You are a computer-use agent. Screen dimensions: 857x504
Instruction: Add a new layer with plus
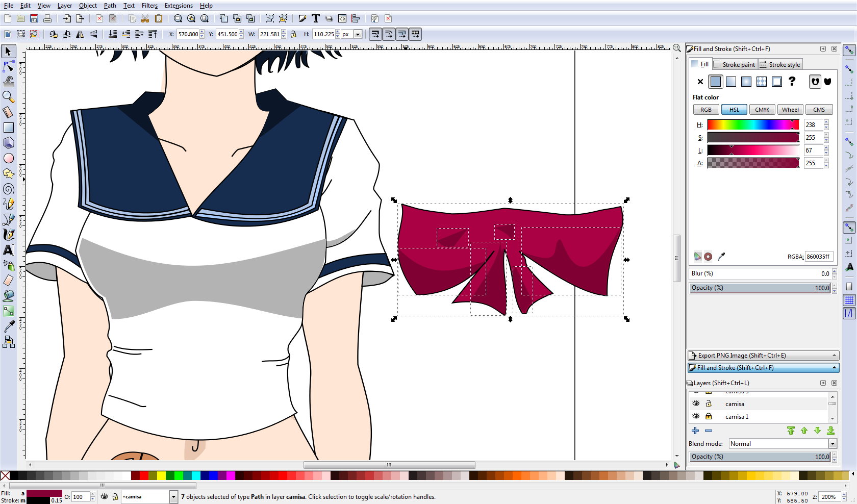coord(695,431)
